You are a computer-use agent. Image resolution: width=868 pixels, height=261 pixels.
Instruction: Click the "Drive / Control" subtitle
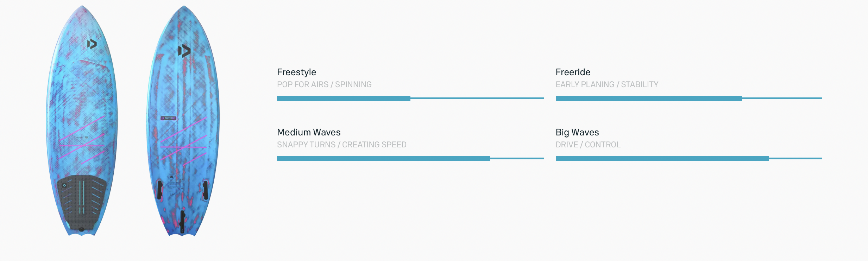(x=588, y=145)
